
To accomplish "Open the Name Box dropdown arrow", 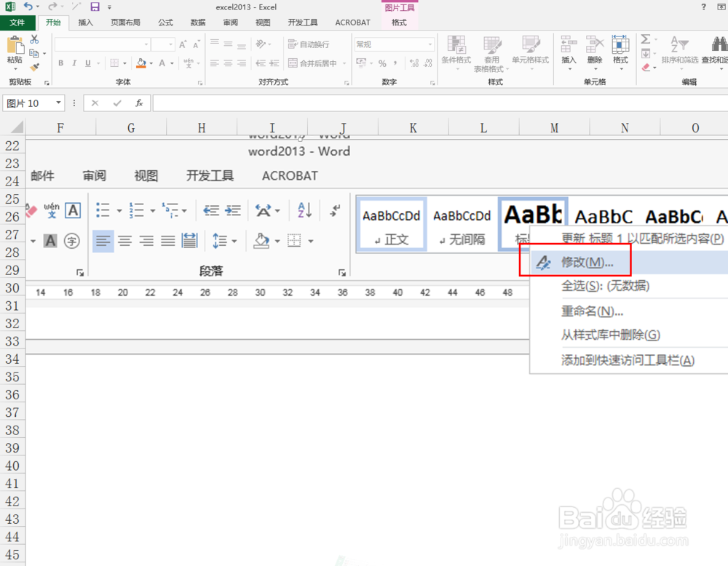I will click(58, 103).
